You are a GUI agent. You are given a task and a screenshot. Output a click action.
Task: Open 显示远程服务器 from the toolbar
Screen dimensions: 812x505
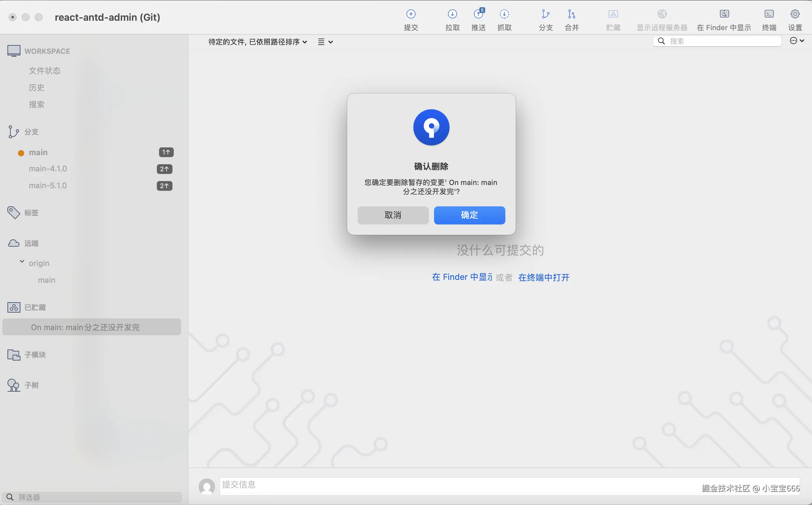[x=662, y=19]
